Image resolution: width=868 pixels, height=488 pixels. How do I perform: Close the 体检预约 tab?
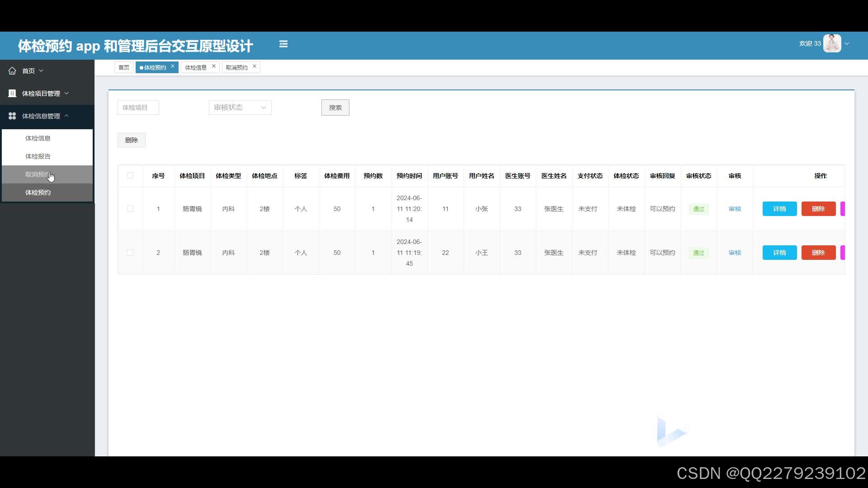[x=173, y=66]
